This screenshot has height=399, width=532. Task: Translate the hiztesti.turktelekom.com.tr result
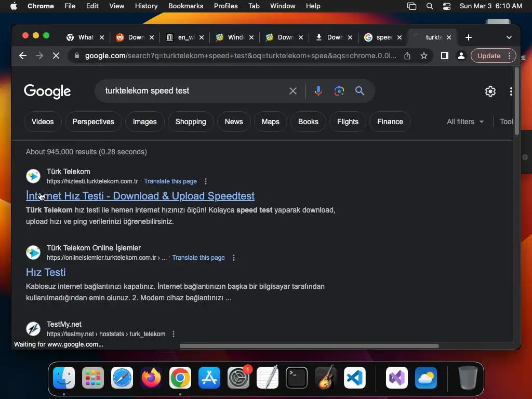pos(170,181)
